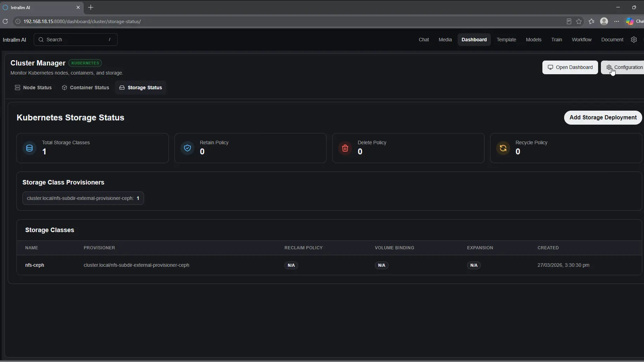Open browser favorites list icon
644x362 pixels.
(x=591, y=21)
